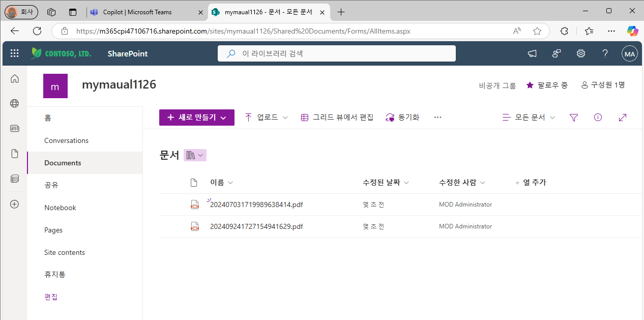Focus the 이 라이브러리 검색 search box
The width and height of the screenshot is (644, 320).
tap(337, 53)
